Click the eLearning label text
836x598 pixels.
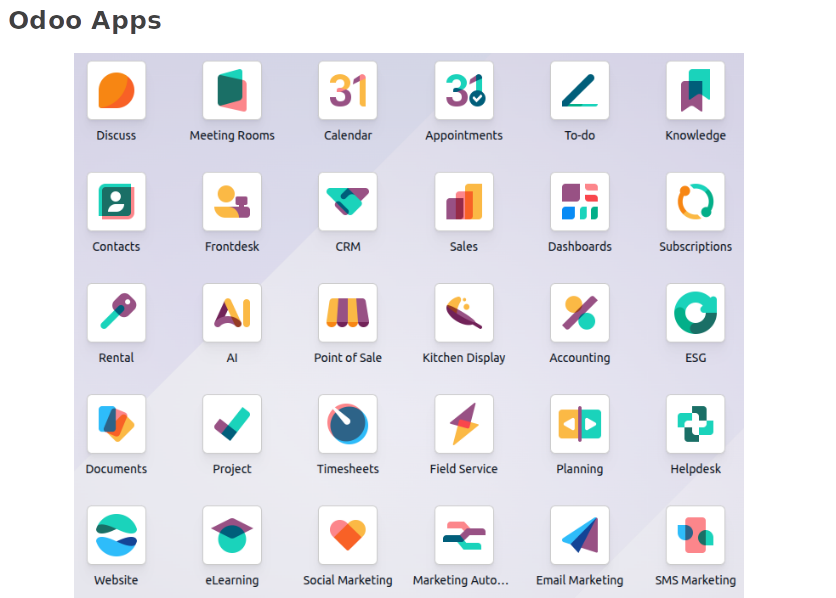point(232,580)
